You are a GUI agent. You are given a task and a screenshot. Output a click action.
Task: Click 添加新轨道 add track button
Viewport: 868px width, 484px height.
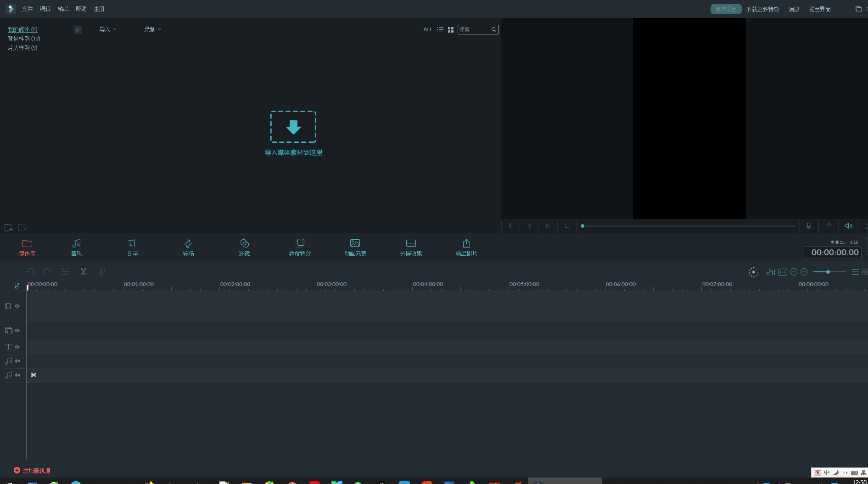[x=32, y=471]
